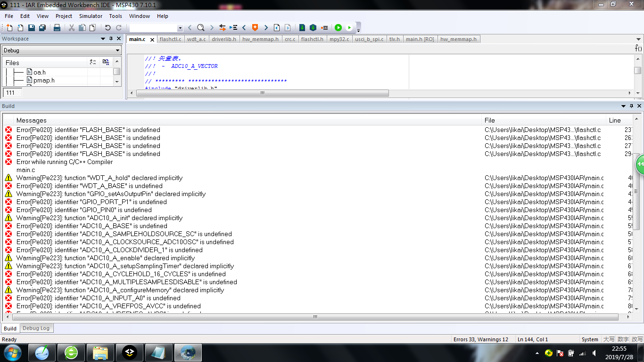Screen dimensions: 644x362
Task: Click the Find Next arrow
Action: tap(212, 28)
